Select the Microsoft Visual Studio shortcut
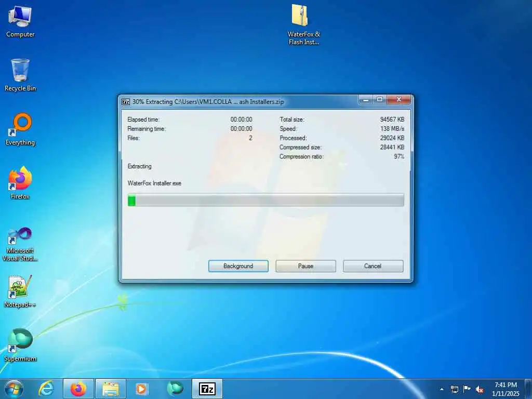This screenshot has width=532, height=399. tap(20, 244)
